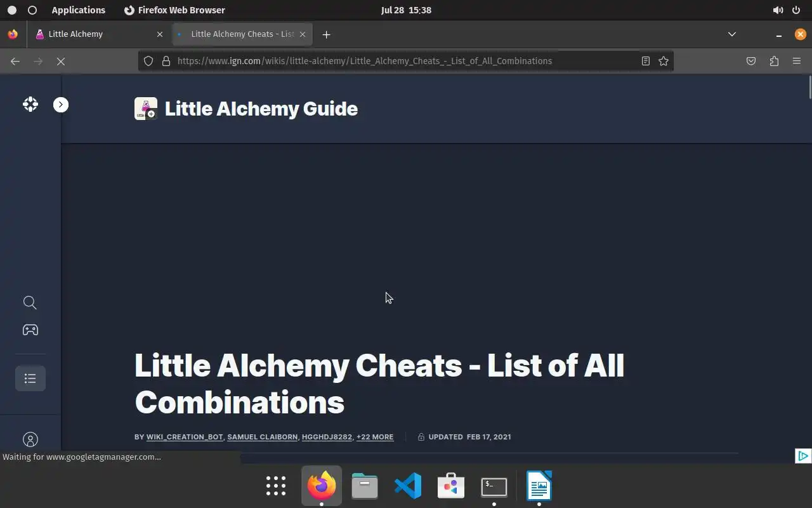Open the game controller icon in the sidebar
Image resolution: width=812 pixels, height=508 pixels.
coord(30,330)
